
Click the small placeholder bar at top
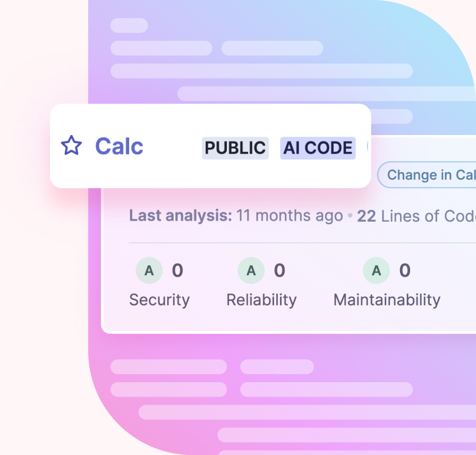click(x=129, y=26)
